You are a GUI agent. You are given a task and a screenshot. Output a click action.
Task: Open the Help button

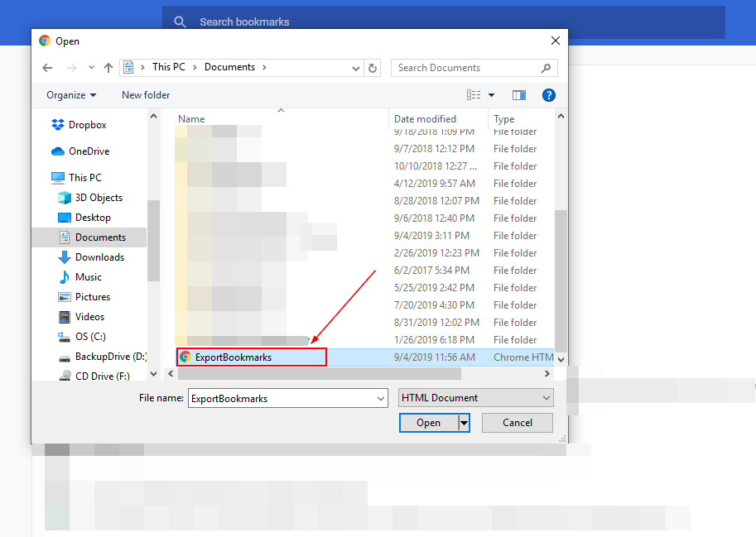549,95
